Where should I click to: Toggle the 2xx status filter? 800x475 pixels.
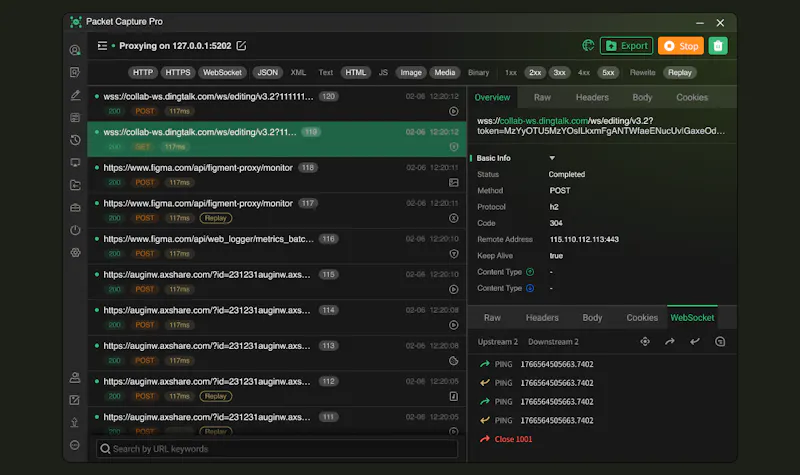pos(535,72)
